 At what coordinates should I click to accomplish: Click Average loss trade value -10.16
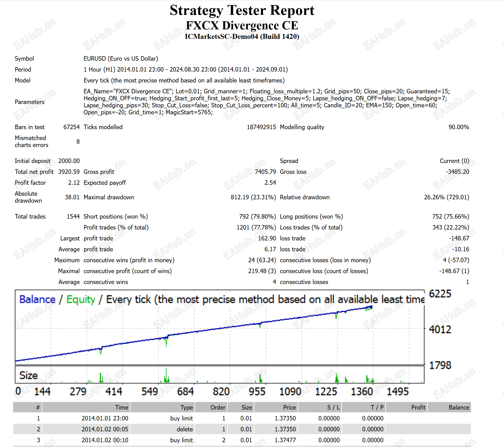[x=461, y=249]
